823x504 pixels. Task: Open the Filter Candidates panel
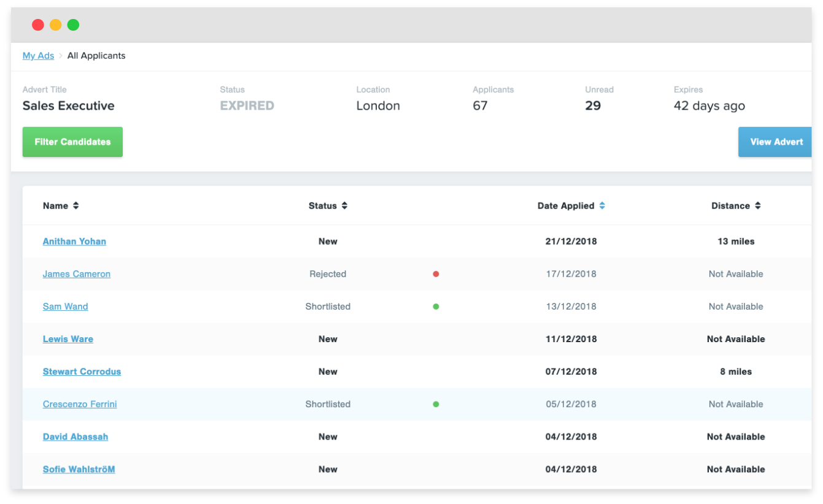pyautogui.click(x=72, y=142)
